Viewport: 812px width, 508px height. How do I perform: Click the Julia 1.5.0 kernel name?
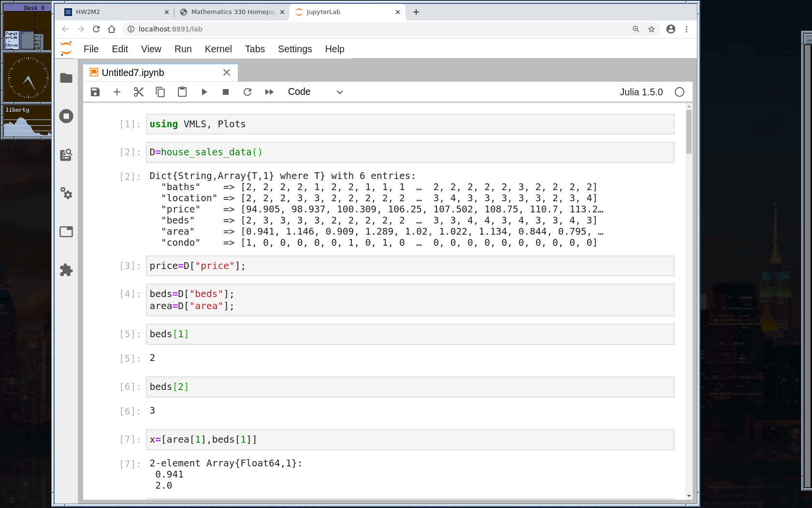(x=641, y=92)
